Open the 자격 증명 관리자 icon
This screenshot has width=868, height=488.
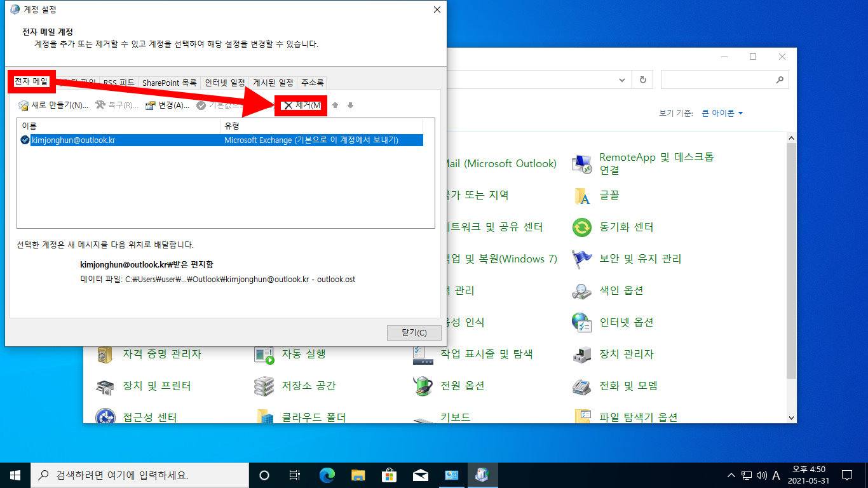click(105, 355)
